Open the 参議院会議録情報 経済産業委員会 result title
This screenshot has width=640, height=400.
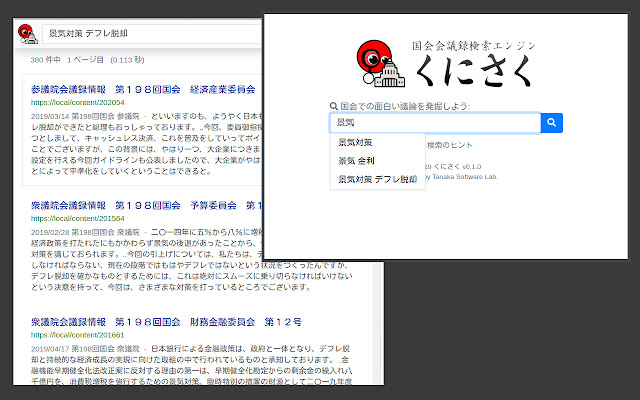(143, 89)
